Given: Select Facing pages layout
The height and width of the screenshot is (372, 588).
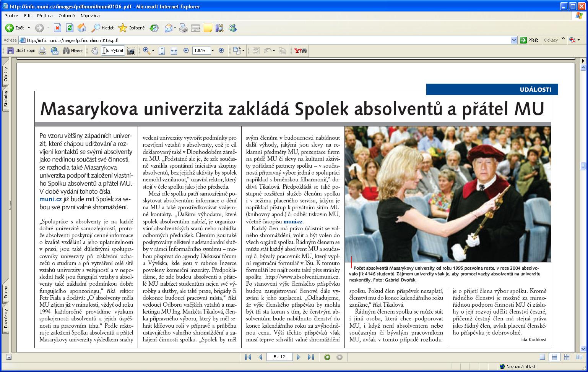Looking at the screenshot, I should pos(578,357).
